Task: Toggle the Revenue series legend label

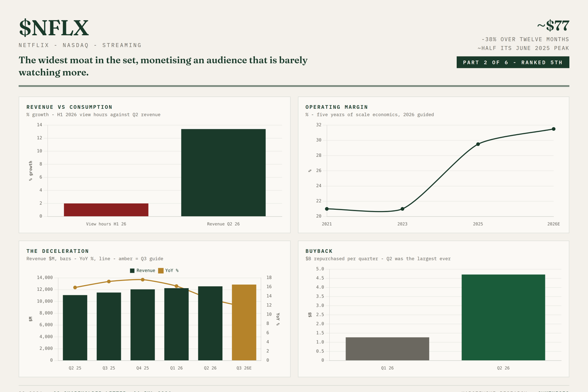Action: [146, 270]
